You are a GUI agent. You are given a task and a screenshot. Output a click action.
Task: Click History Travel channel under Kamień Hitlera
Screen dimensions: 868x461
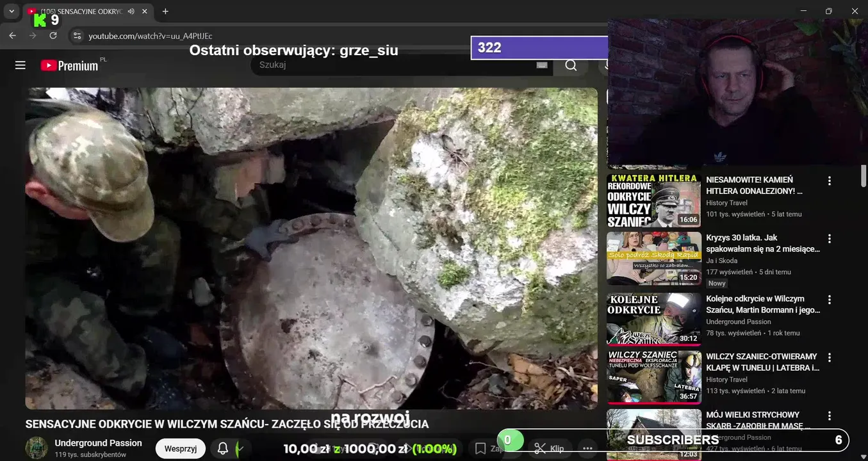726,203
